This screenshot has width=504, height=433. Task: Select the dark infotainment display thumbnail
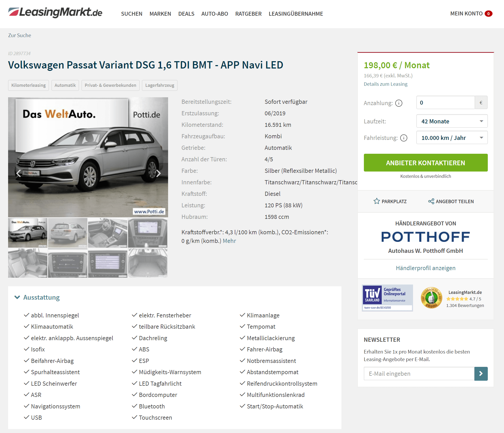pos(68,263)
